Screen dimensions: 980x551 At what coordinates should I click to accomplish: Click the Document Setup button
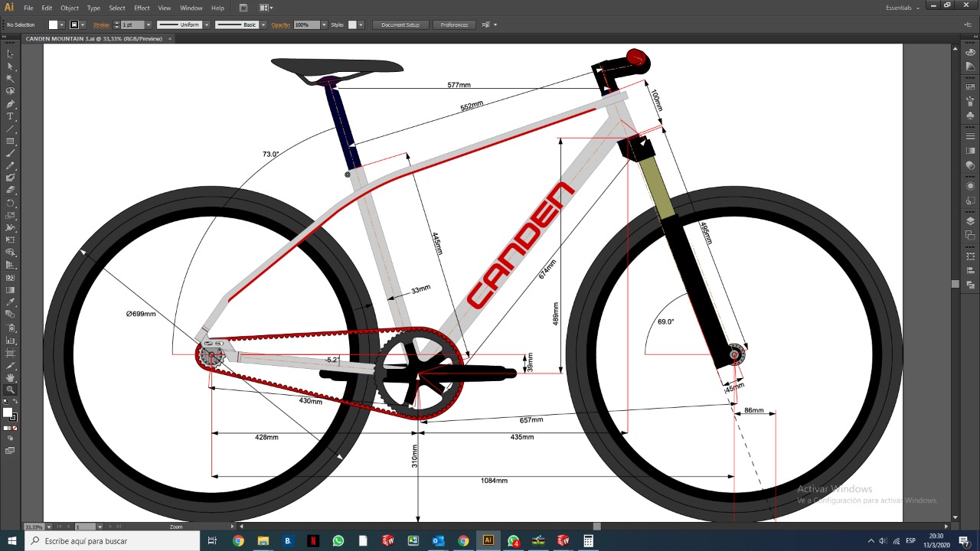(400, 24)
